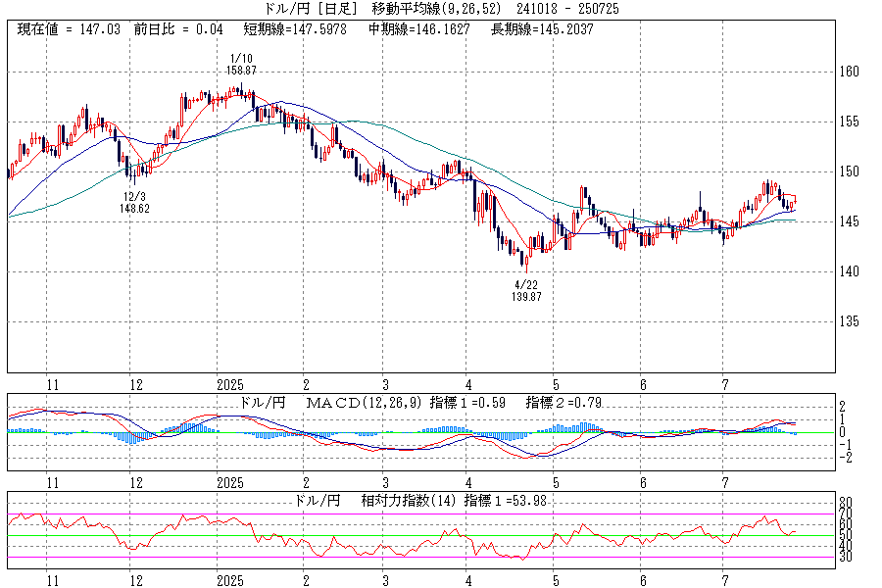Image resolution: width=882 pixels, height=588 pixels.
Task: Click the 160 price axis label
Action: (x=849, y=72)
